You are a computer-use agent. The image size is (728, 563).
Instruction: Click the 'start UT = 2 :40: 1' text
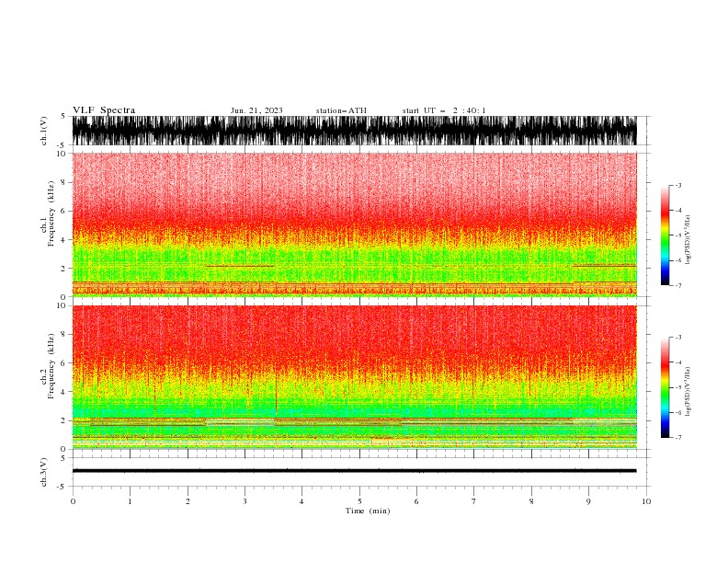(444, 110)
